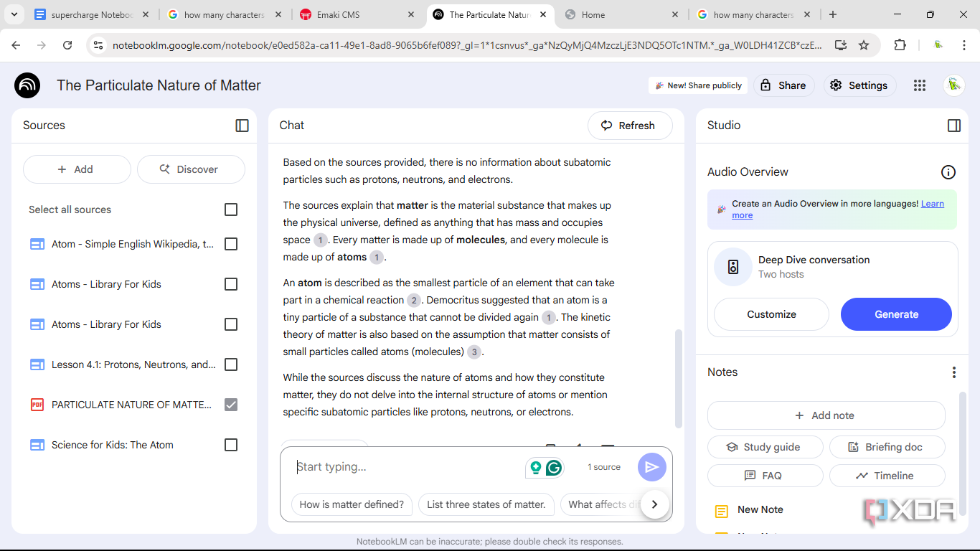Toggle the Select all sources checkbox
This screenshot has width=980, height=551.
[x=231, y=209]
